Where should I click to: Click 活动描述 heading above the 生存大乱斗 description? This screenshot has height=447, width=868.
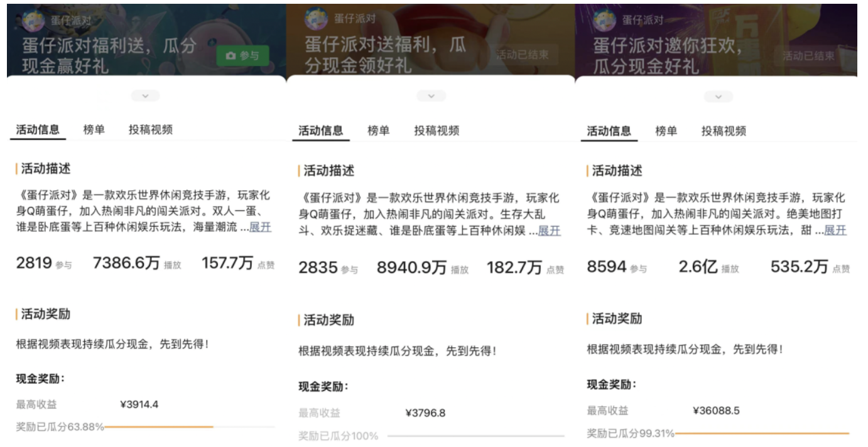point(328,171)
